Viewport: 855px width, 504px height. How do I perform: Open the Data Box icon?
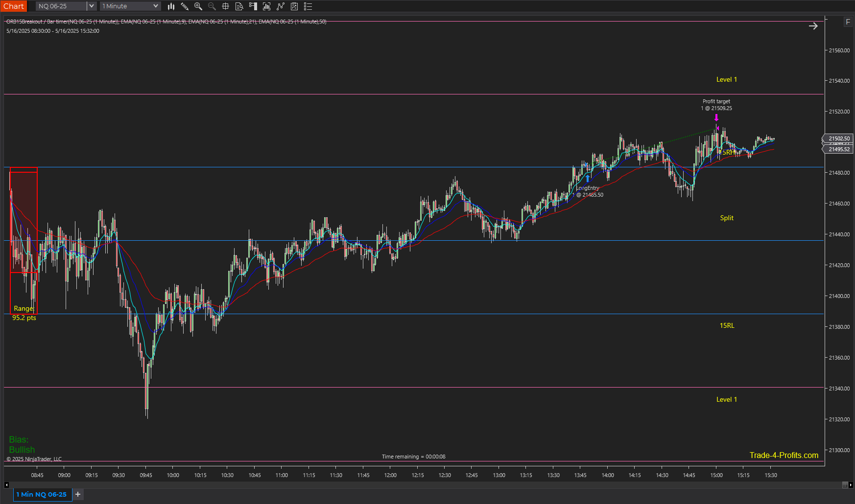(239, 6)
